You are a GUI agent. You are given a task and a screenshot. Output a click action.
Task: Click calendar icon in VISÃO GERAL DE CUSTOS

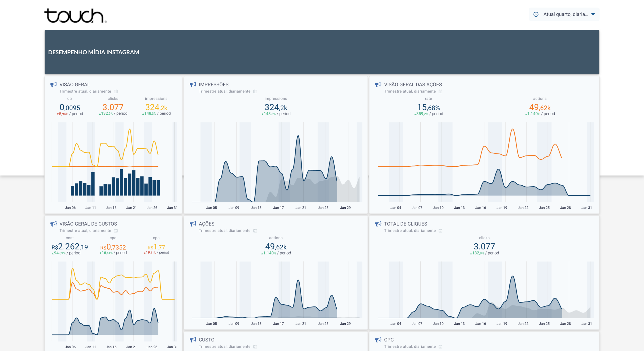(x=116, y=231)
